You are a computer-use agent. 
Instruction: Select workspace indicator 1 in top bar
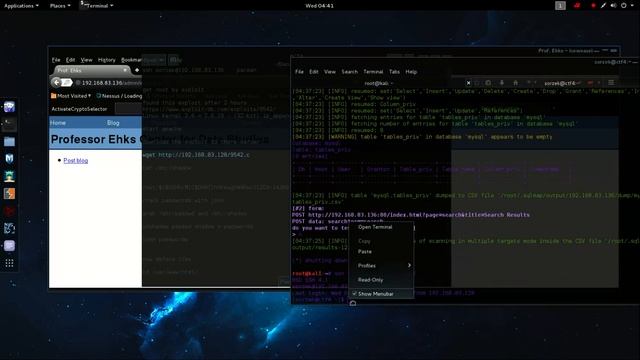560,6
